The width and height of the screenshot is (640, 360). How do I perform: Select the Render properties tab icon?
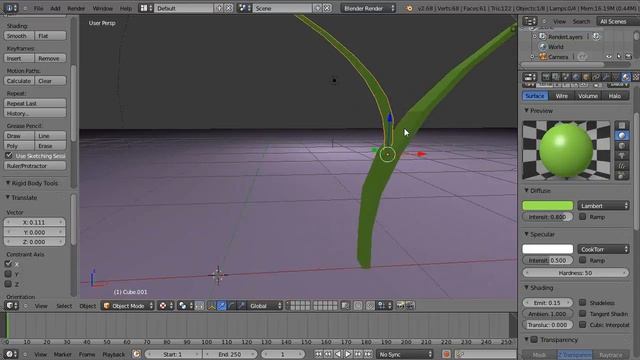point(546,77)
